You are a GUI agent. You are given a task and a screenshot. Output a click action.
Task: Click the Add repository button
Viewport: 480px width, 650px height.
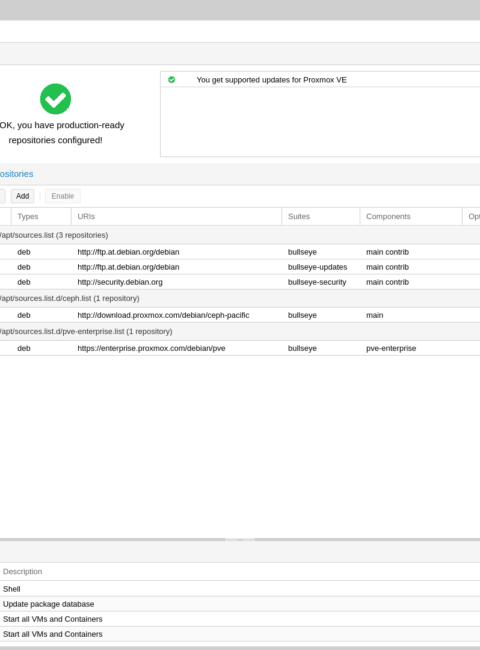[22, 196]
